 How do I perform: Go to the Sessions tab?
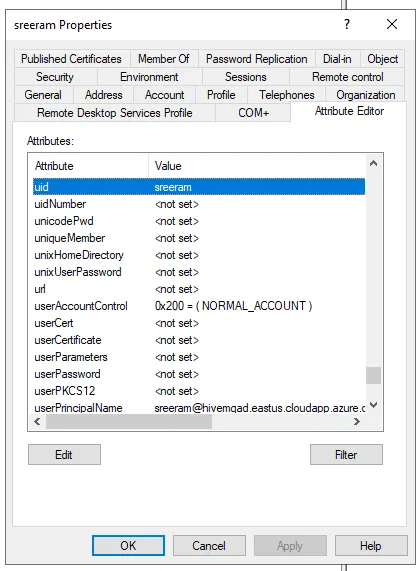click(x=246, y=77)
